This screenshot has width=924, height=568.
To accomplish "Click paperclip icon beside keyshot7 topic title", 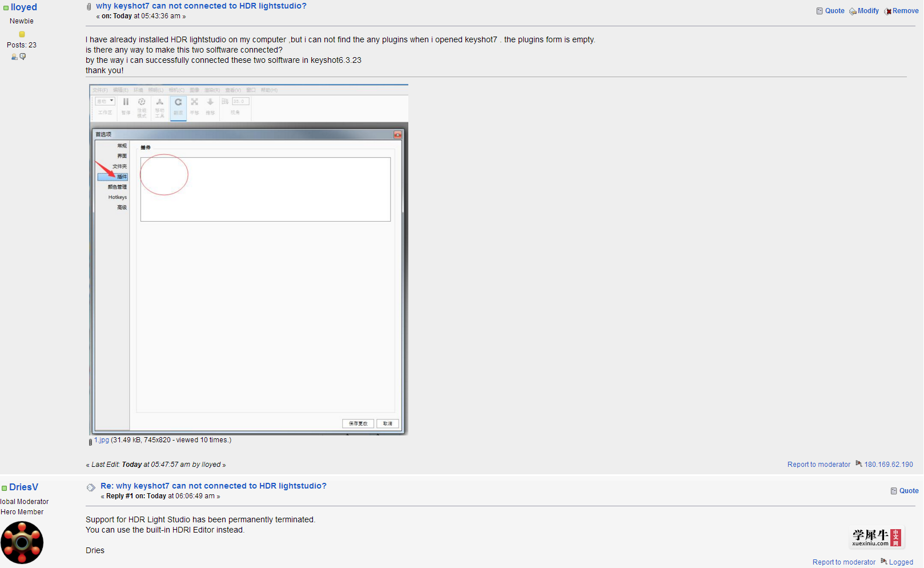I will [x=89, y=7].
